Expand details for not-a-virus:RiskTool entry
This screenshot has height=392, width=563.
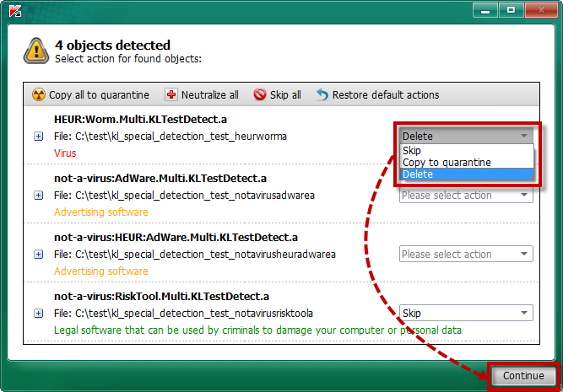39,314
